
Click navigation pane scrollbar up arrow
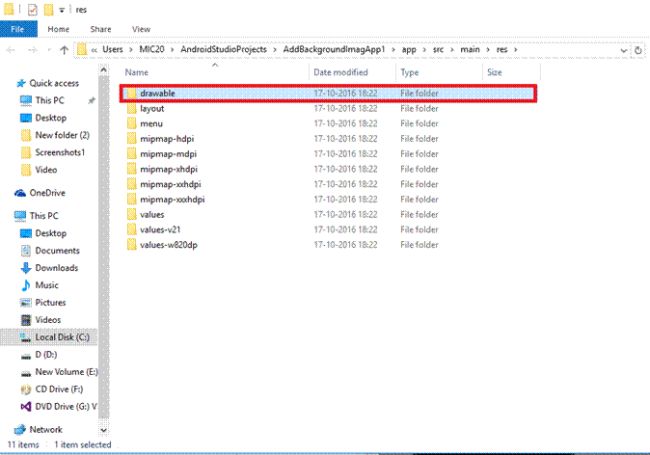pyautogui.click(x=104, y=70)
